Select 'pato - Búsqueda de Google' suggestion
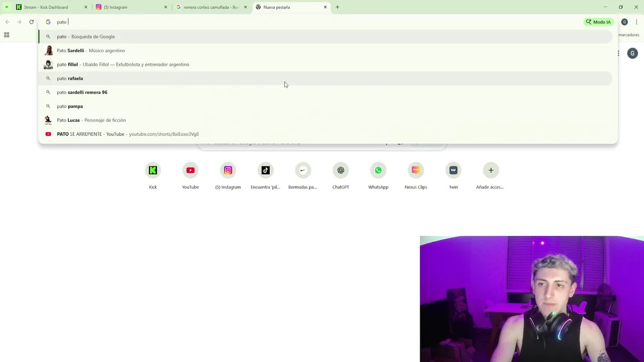The height and width of the screenshot is (362, 644). [325, 36]
